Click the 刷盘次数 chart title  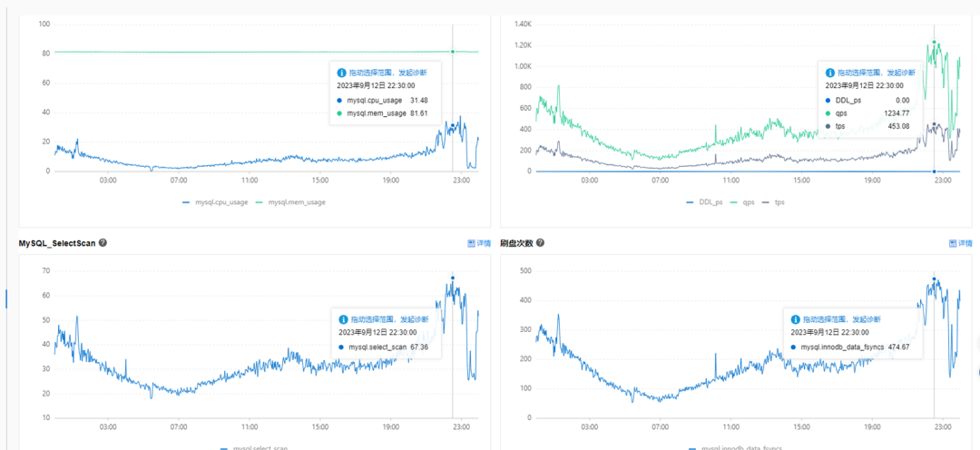pos(516,243)
